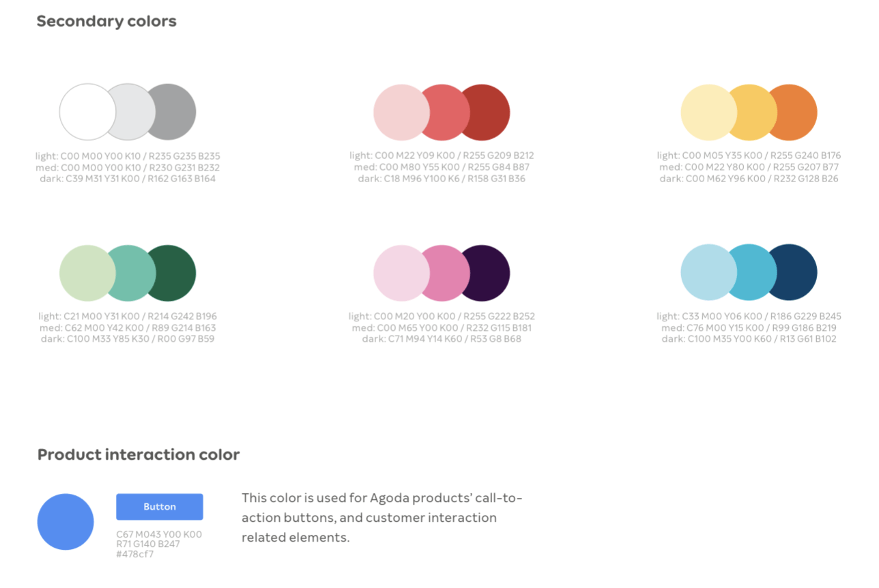Pick the white light gray swatch

click(87, 112)
